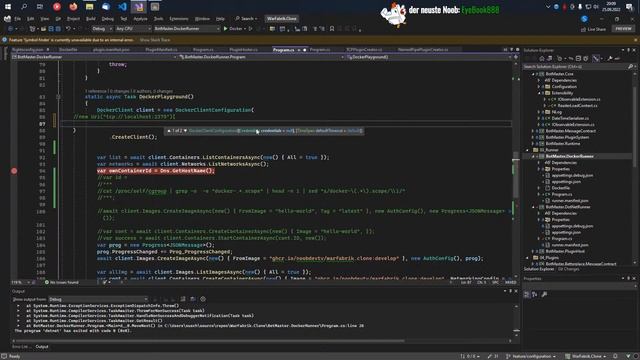Open the VS Code taskbar icon
640x360 pixels.
(122, 7)
